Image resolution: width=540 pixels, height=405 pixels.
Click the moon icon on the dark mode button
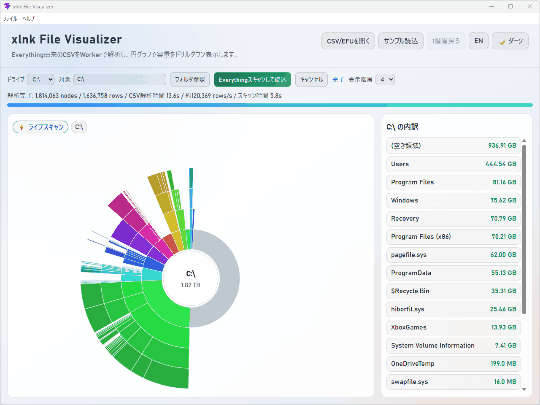[x=502, y=41]
